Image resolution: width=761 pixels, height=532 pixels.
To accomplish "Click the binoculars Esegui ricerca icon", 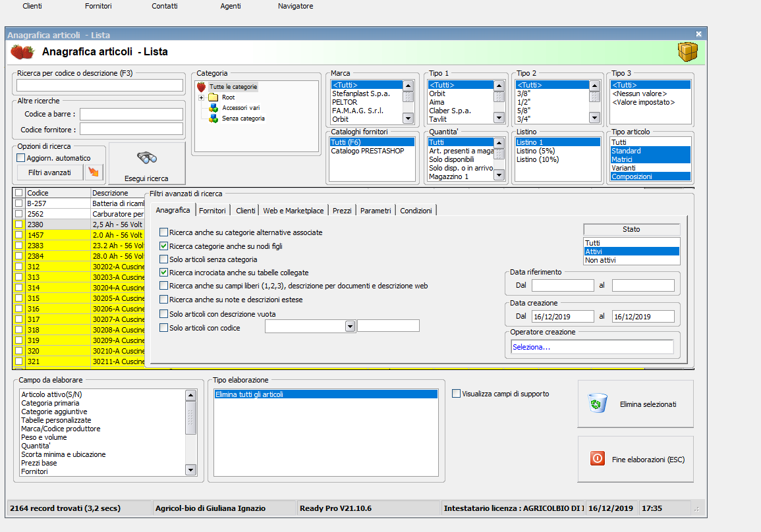I will [146, 158].
